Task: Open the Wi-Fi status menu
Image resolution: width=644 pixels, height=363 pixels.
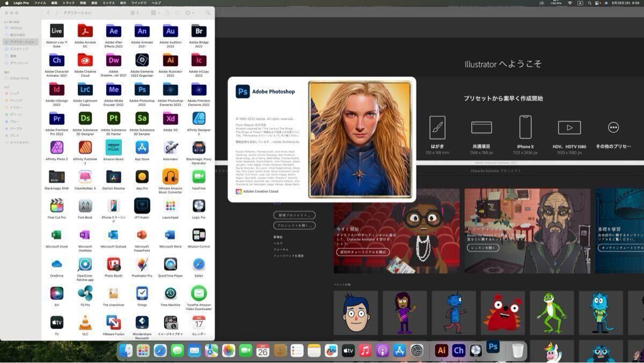Action: [x=570, y=3]
